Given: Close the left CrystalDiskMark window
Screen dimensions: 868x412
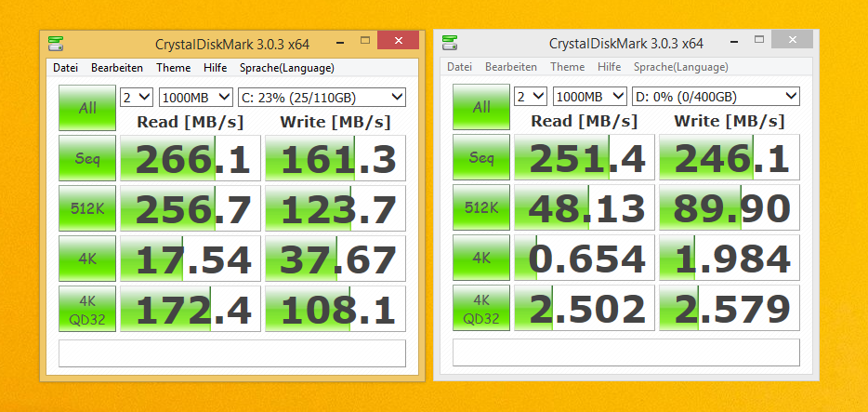Looking at the screenshot, I should pos(398,40).
